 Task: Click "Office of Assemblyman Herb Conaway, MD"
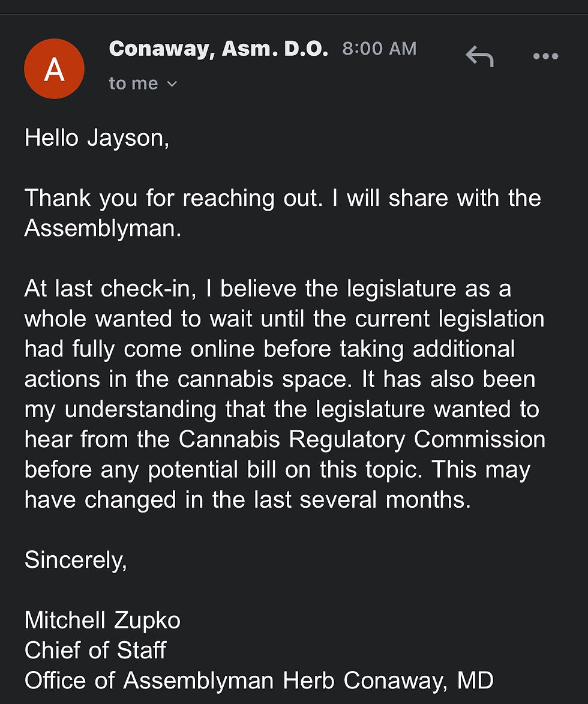(259, 680)
